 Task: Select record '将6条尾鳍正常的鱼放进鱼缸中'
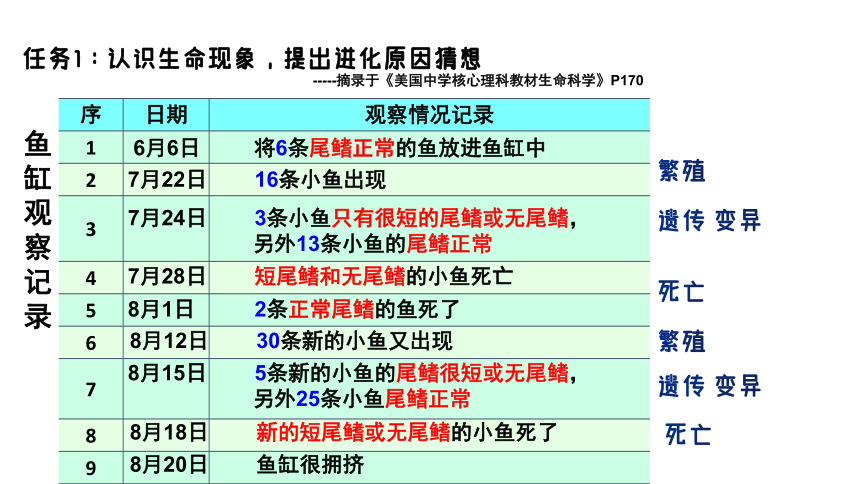[400, 148]
